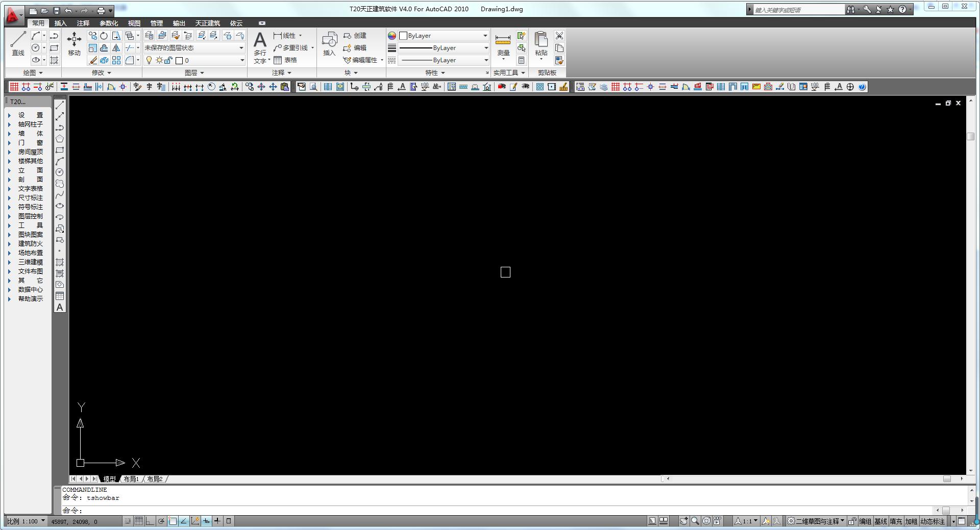
Task: Switch to the 插入 ribbon tab
Action: pyautogui.click(x=60, y=23)
